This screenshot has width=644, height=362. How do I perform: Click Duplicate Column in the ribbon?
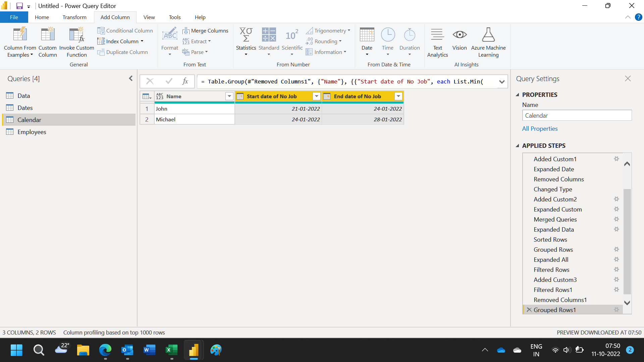pos(122,52)
